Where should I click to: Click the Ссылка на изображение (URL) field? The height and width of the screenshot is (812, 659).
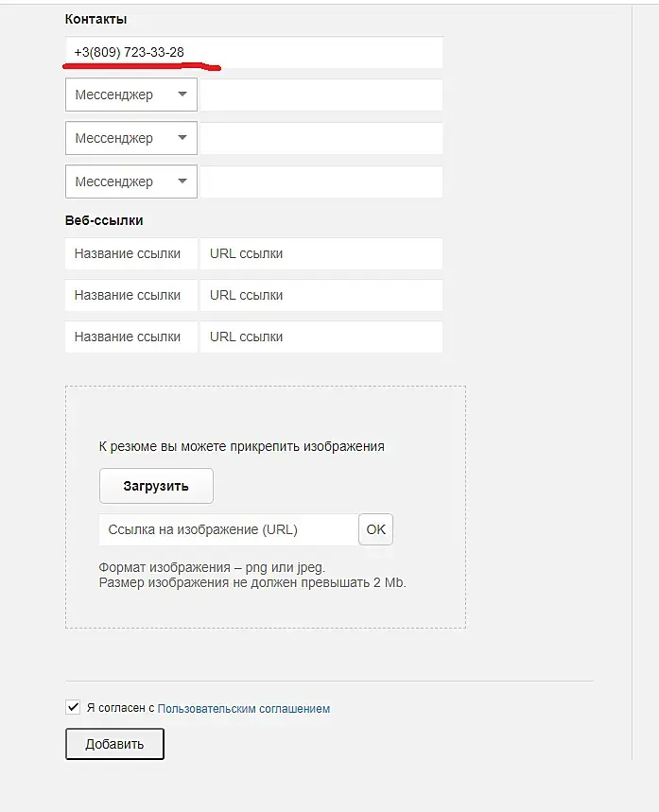pos(228,529)
